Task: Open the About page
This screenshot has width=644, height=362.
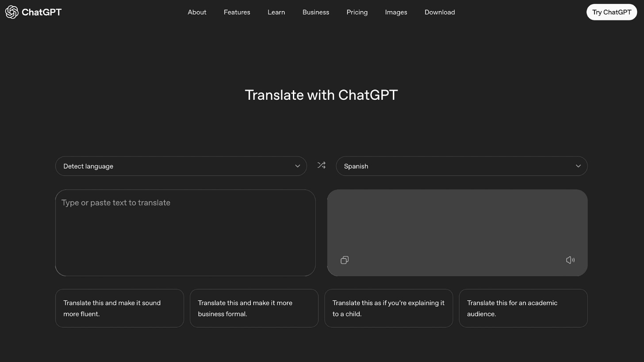Action: 197,12
